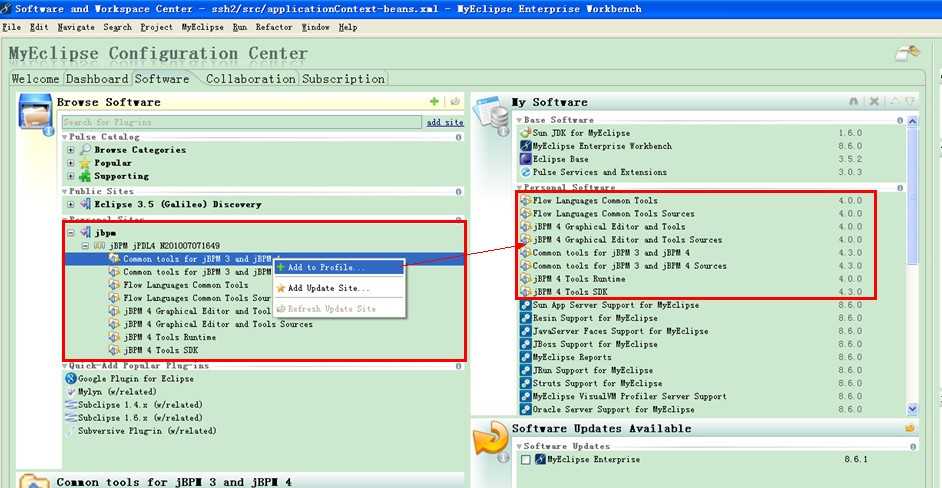Click the My Software panel icon
942x488 pixels.
tap(491, 114)
